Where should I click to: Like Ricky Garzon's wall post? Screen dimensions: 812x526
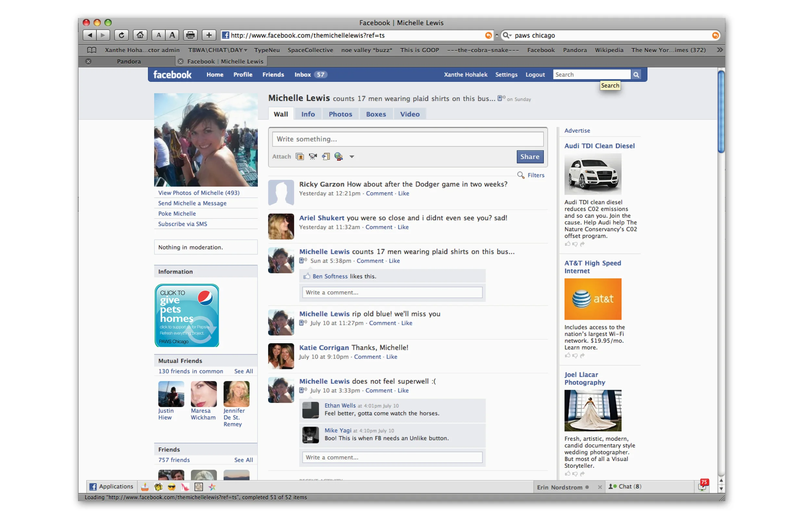(x=404, y=194)
